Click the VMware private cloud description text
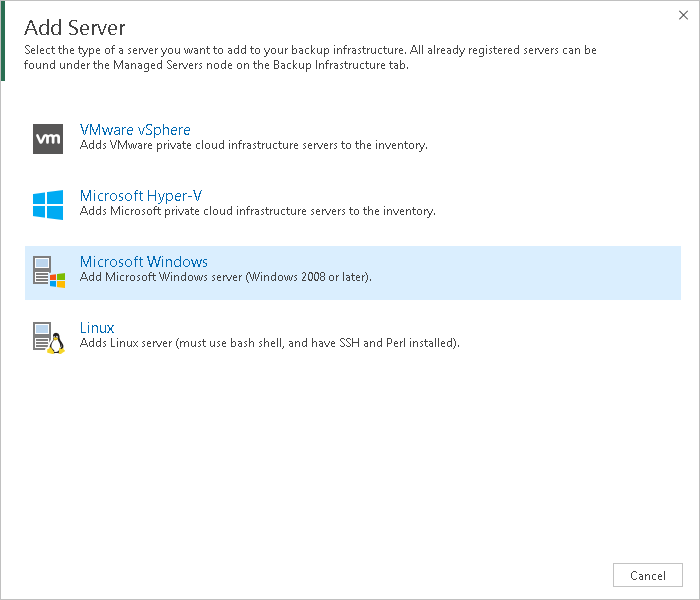 coord(254,145)
